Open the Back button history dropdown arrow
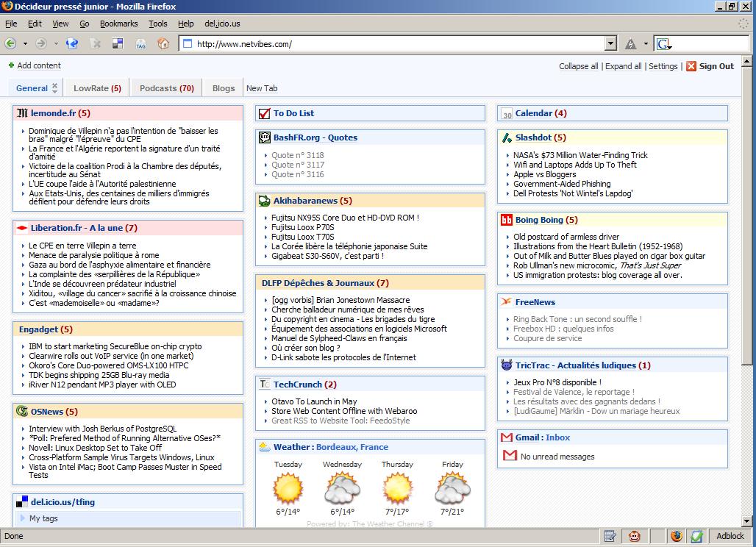 pyautogui.click(x=25, y=44)
